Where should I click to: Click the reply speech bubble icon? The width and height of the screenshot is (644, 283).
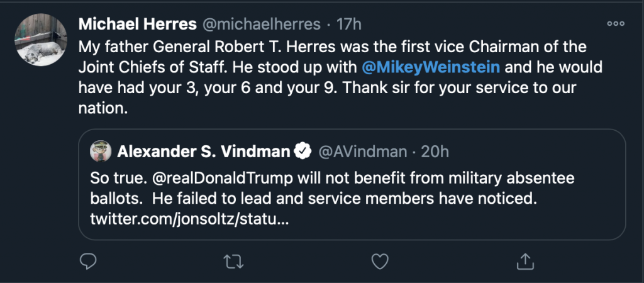(x=89, y=260)
